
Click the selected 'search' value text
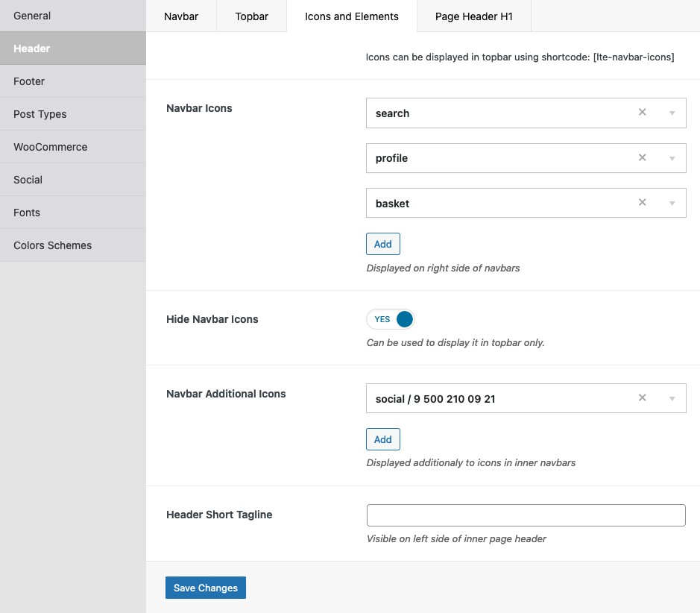[392, 113]
